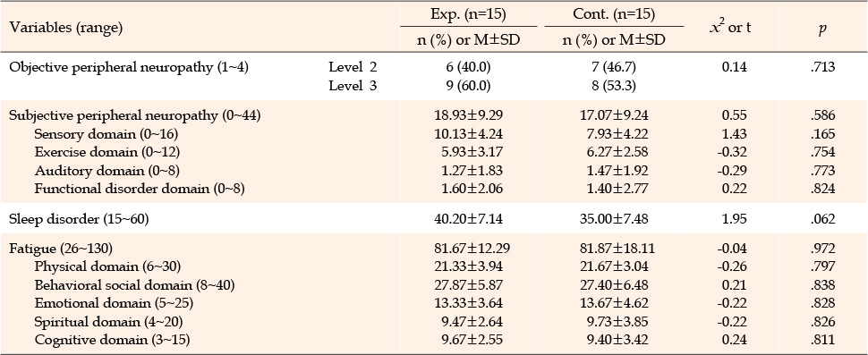The image size is (868, 355).
Task: Select the Cont. (n=15) column header
Action: [613, 15]
